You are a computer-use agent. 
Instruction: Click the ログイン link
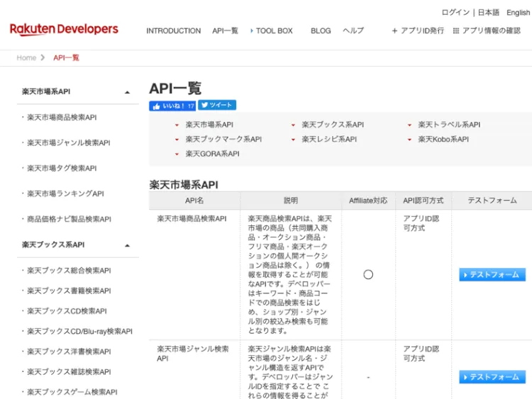(x=455, y=13)
